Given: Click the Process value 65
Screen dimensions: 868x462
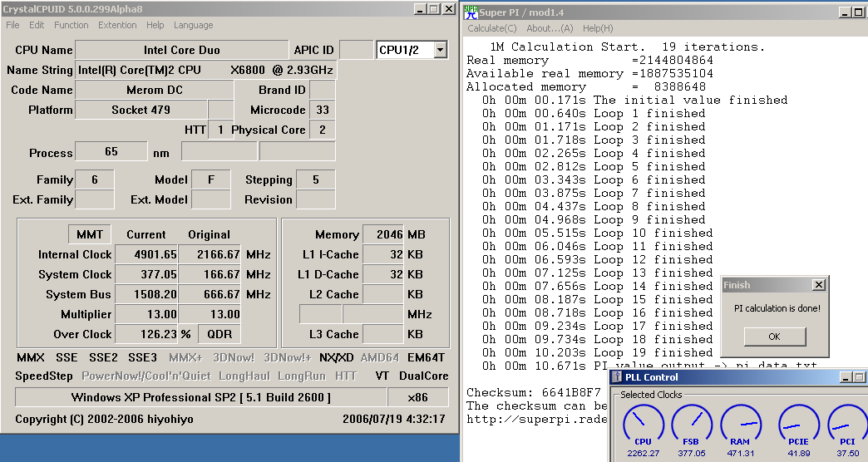Looking at the screenshot, I should [111, 151].
